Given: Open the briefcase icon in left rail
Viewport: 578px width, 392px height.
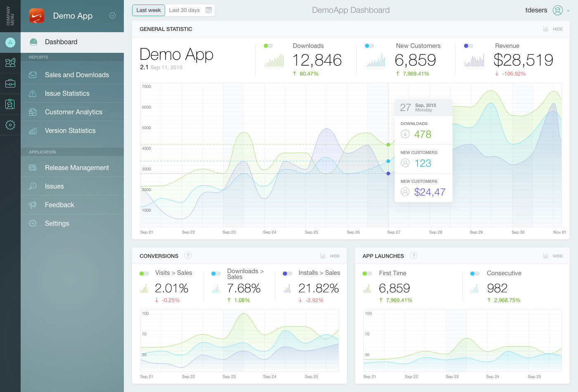Looking at the screenshot, I should (10, 83).
